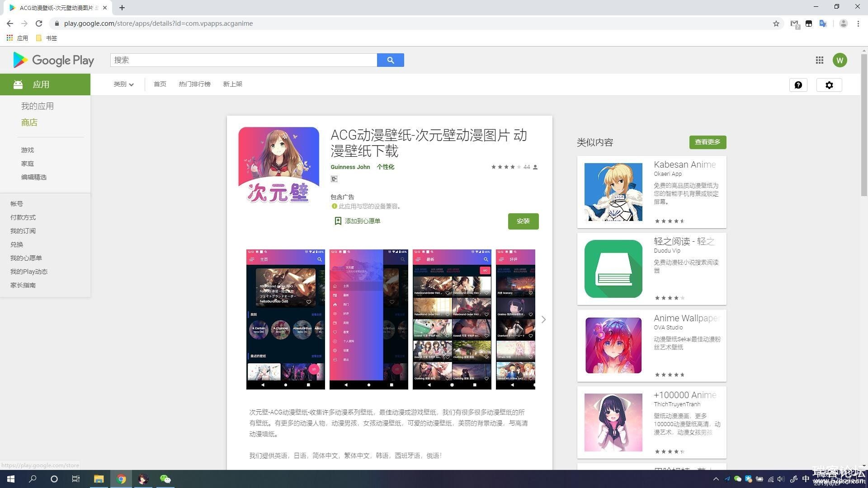Open Anime Wallpaper OVA Studio card

pyautogui.click(x=652, y=346)
